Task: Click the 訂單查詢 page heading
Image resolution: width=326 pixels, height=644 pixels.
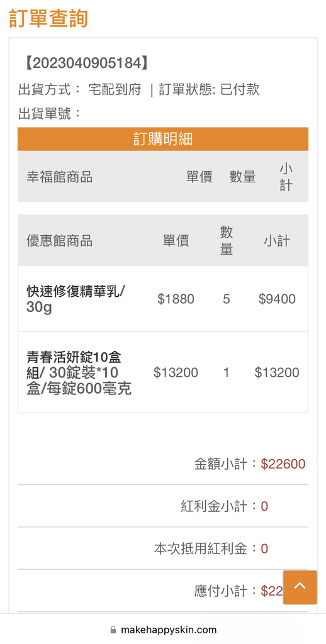Action: (x=48, y=18)
